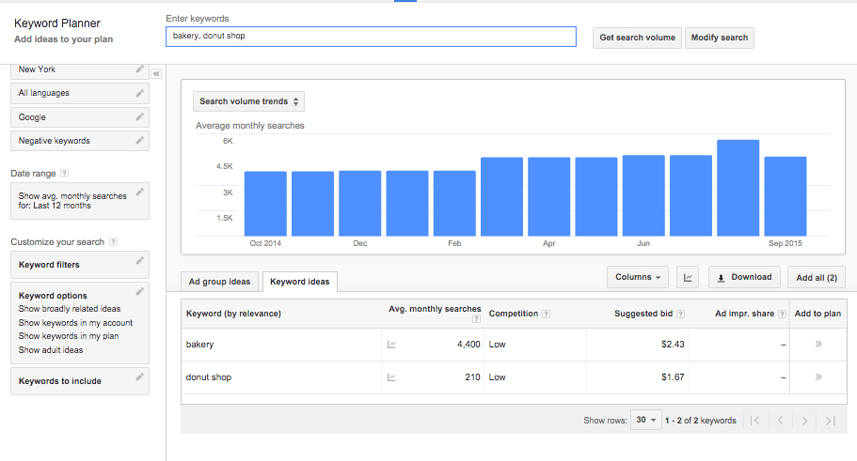This screenshot has width=857, height=461.
Task: Open Last 12 months date range box
Action: point(80,201)
